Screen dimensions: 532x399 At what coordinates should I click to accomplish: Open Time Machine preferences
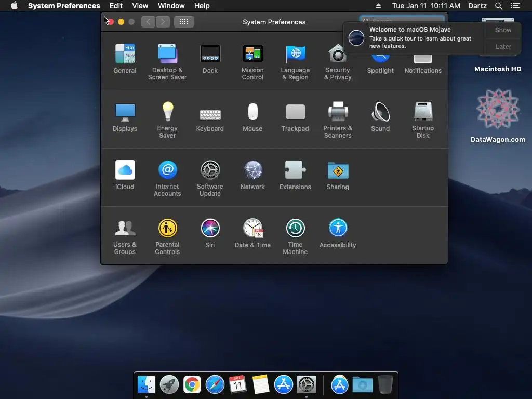click(295, 237)
